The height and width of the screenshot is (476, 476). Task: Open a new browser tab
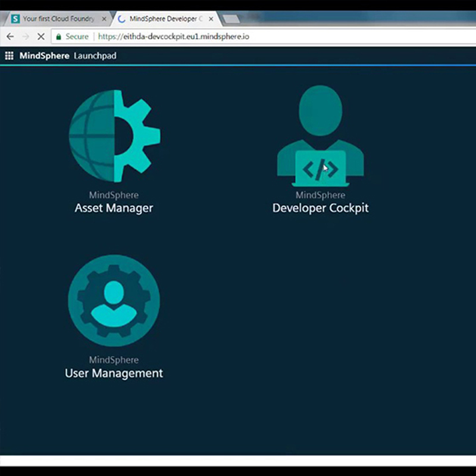pos(231,19)
